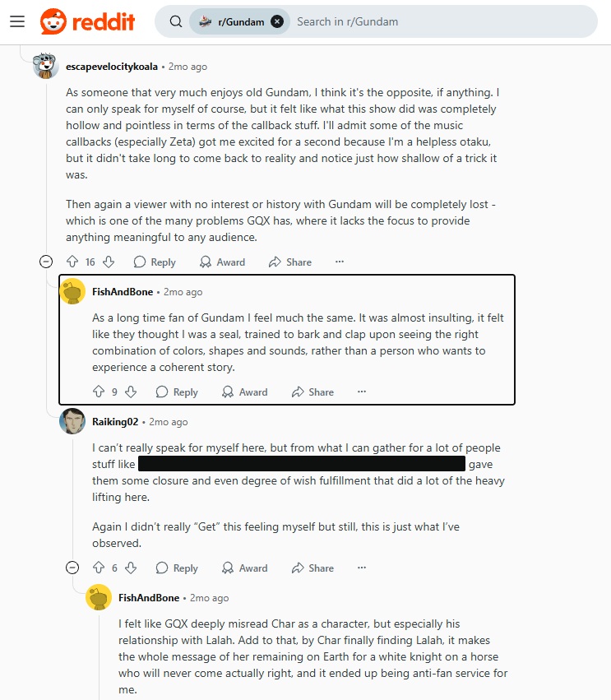This screenshot has width=611, height=700.
Task: Open escapevelocitykoala's avatar
Action: coord(46,66)
